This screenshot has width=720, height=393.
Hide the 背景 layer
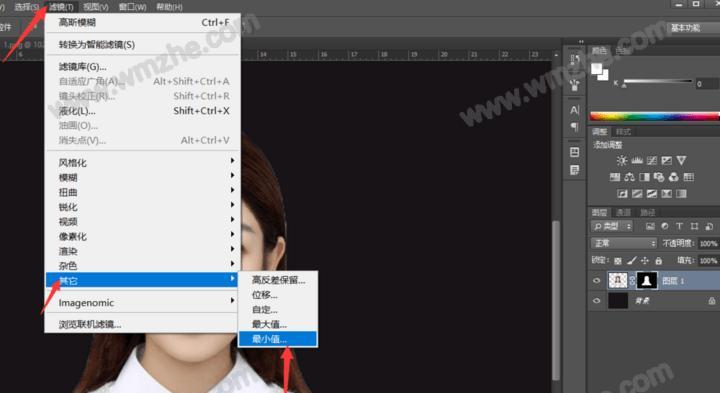coord(596,301)
